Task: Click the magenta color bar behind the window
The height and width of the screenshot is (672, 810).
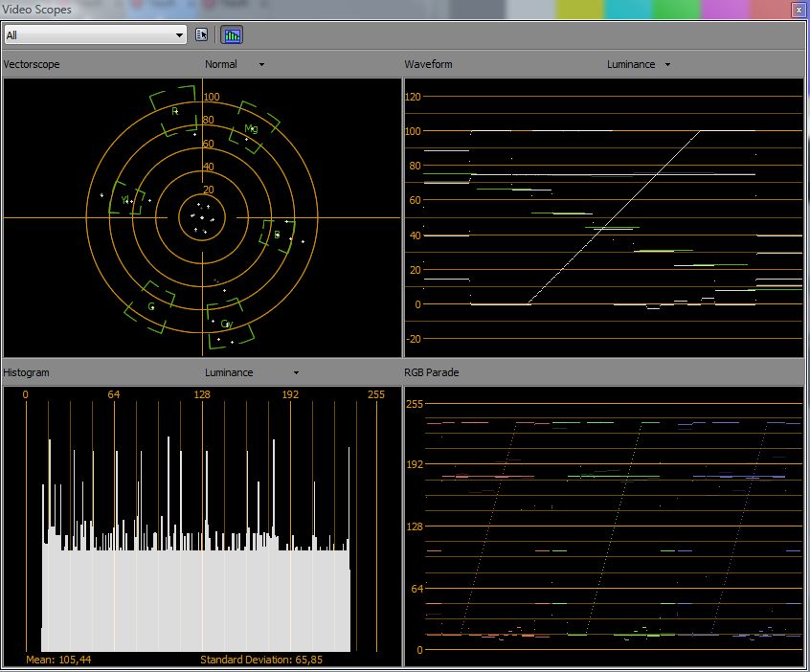Action: 723,9
